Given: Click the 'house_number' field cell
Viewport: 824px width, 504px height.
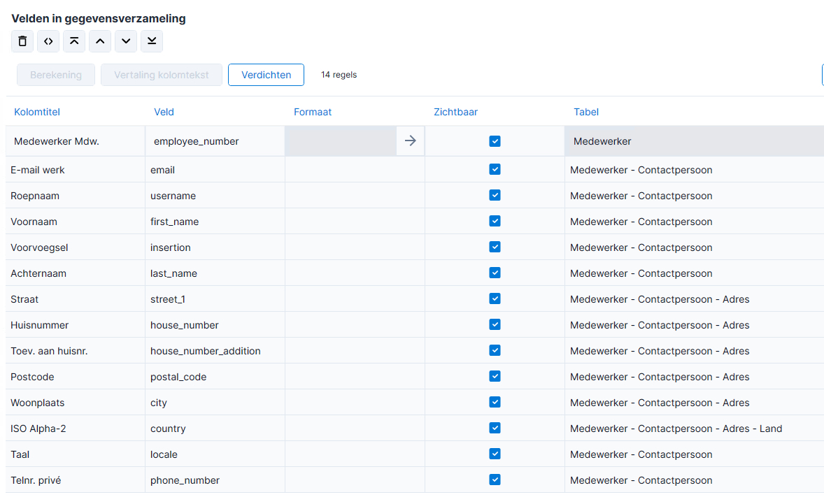Looking at the screenshot, I should pos(215,325).
